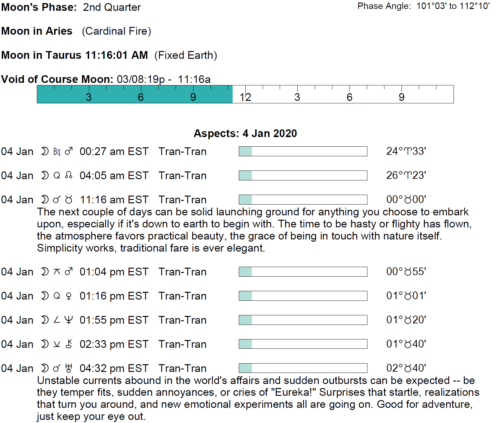Click the teal shaded void-of-course section of the timeline

(134, 94)
